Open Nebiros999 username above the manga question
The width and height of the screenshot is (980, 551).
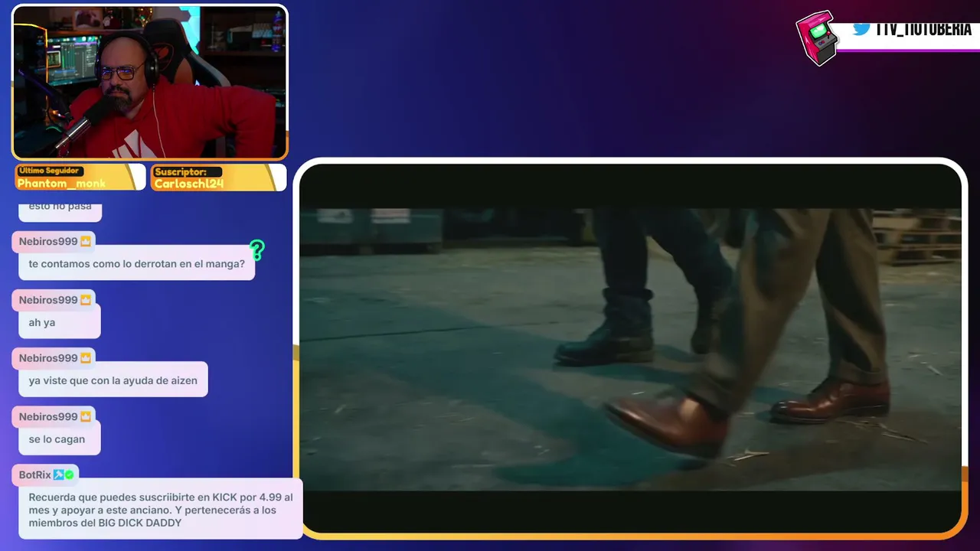coord(48,242)
